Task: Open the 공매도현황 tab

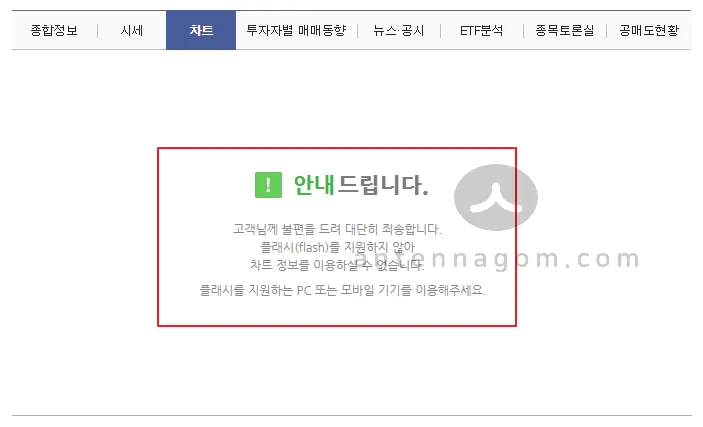Action: pos(649,30)
